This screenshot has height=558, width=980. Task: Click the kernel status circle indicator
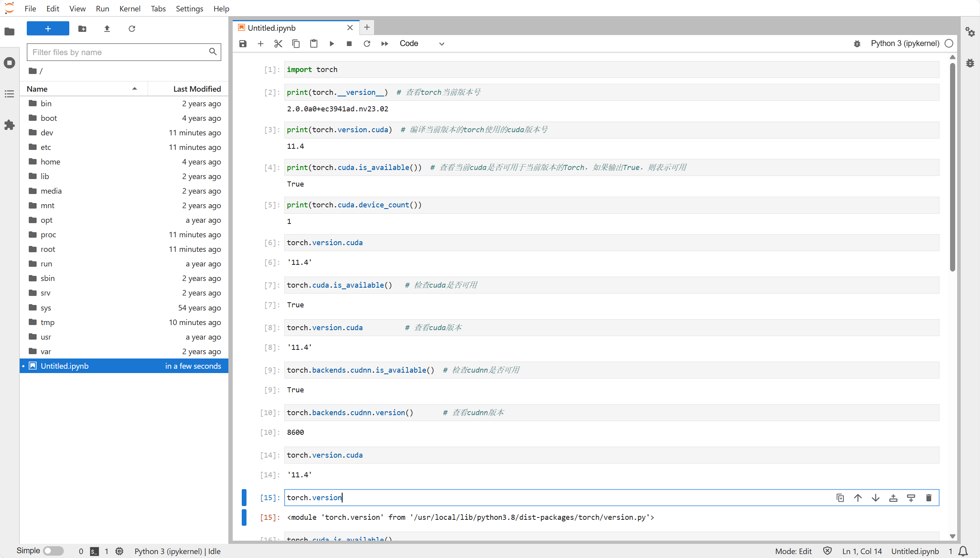949,44
